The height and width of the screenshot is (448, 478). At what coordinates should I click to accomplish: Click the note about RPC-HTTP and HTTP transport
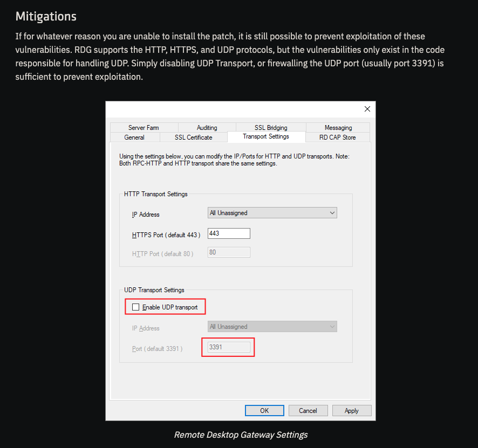[x=234, y=160]
